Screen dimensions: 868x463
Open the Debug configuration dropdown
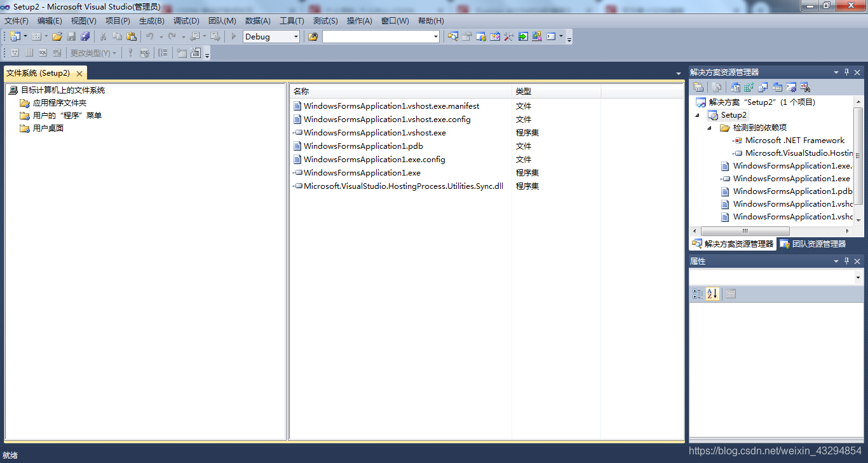point(296,37)
